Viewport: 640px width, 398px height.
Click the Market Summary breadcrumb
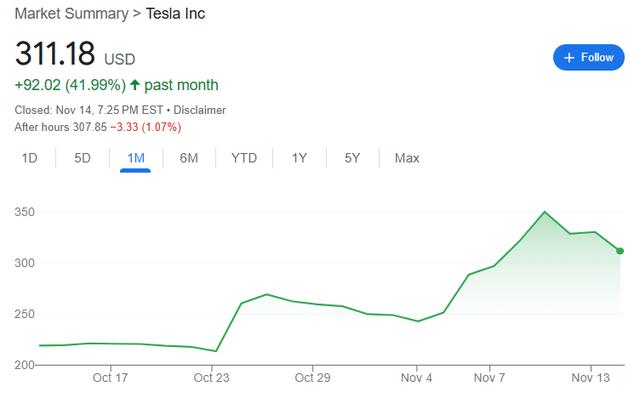pyautogui.click(x=71, y=13)
